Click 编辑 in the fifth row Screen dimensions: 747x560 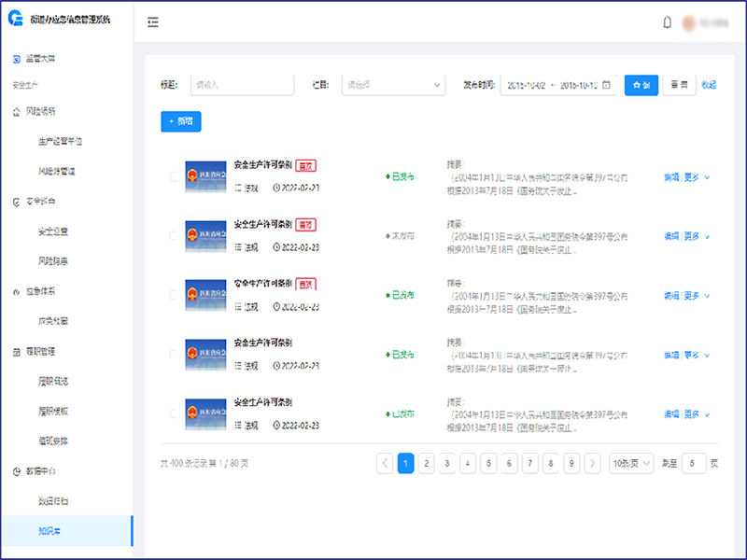coord(671,414)
